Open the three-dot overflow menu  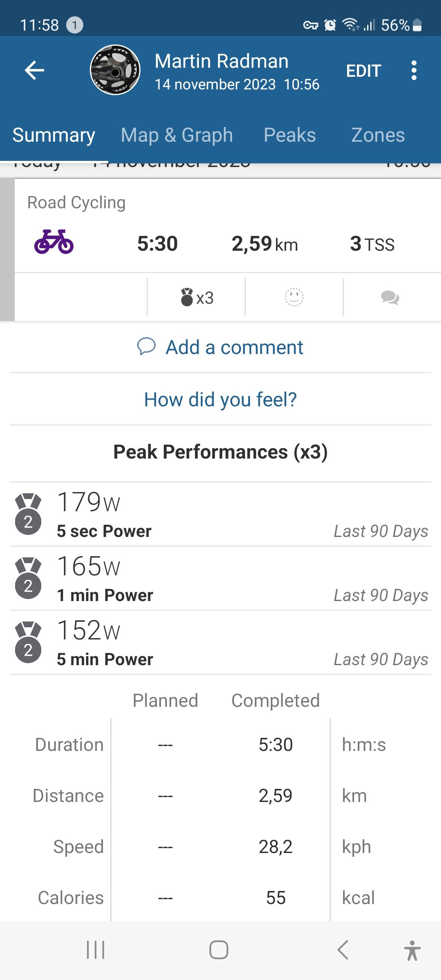[414, 70]
